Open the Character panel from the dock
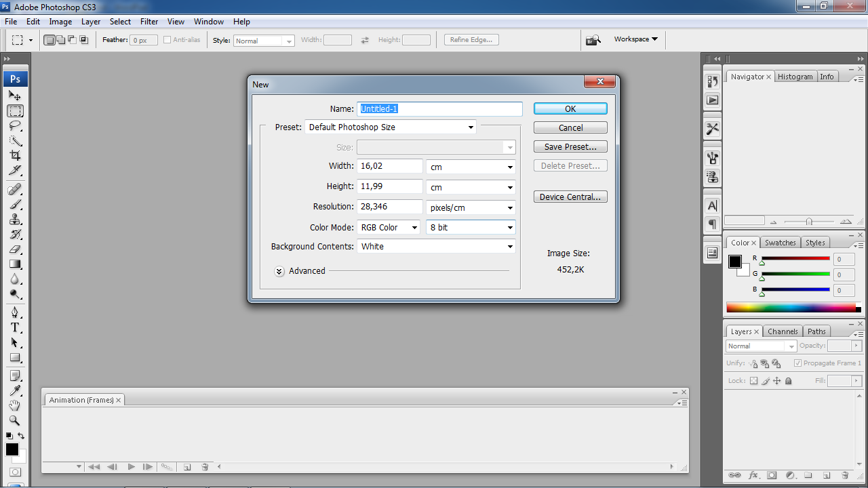Screen dimensions: 868x488 coord(712,205)
